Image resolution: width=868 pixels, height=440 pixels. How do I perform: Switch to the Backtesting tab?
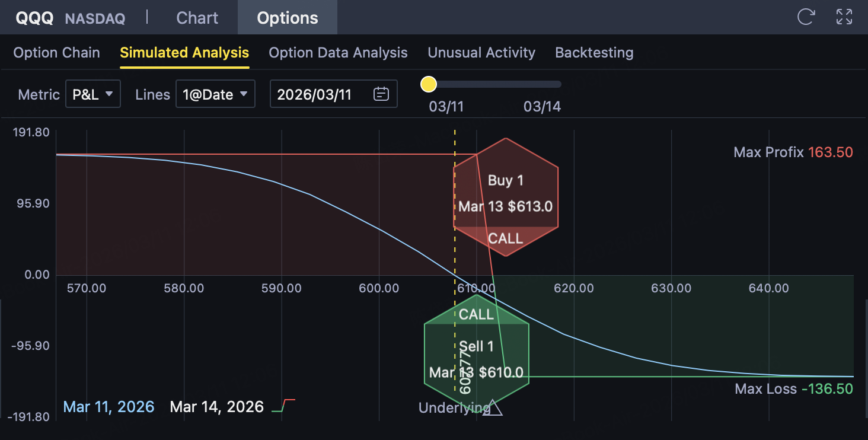coord(594,53)
